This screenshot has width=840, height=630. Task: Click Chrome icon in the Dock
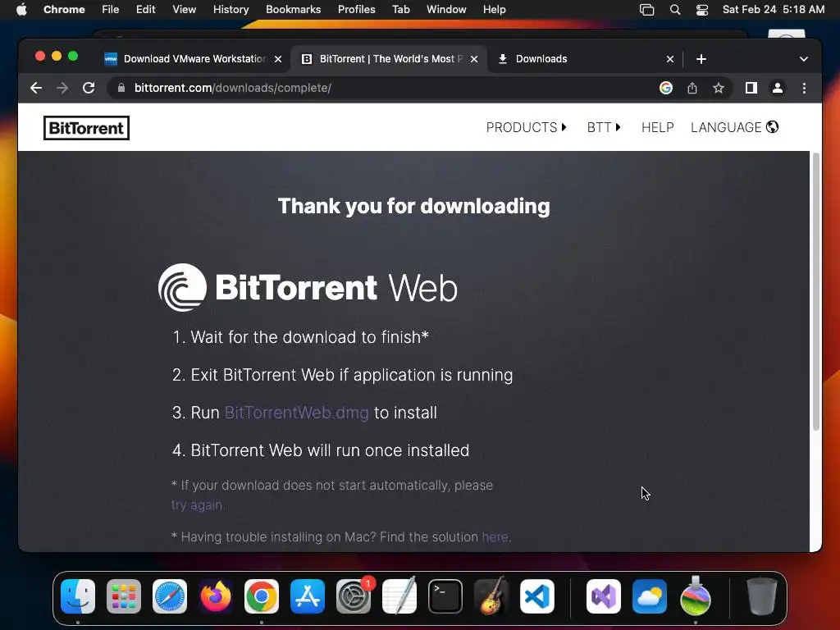point(262,596)
